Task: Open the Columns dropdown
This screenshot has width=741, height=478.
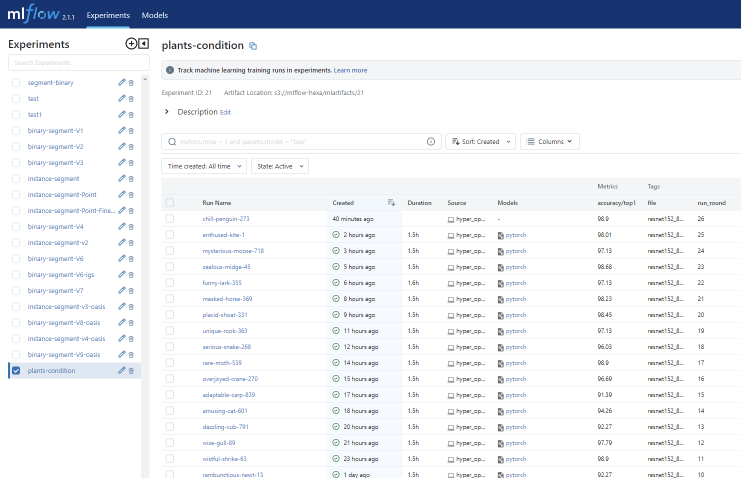Action: 549,142
